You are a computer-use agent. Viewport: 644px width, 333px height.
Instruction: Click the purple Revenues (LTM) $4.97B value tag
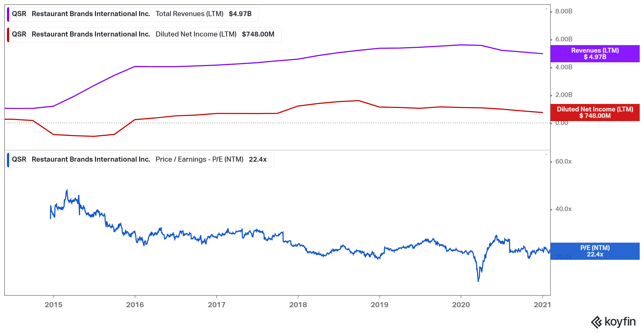595,54
